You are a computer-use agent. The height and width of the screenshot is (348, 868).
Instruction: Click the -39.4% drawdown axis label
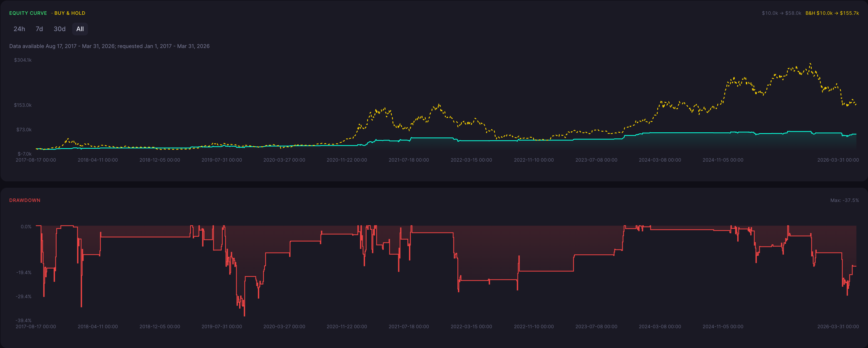(24, 321)
